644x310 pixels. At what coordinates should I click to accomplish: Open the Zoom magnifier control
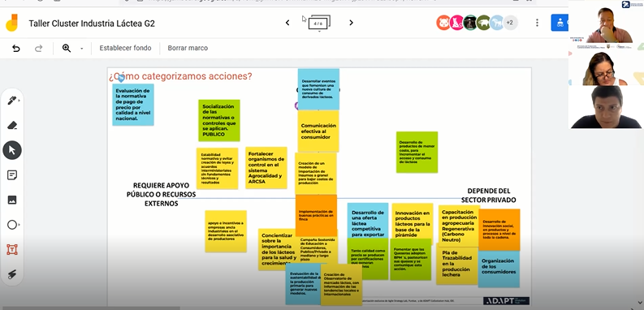[67, 48]
